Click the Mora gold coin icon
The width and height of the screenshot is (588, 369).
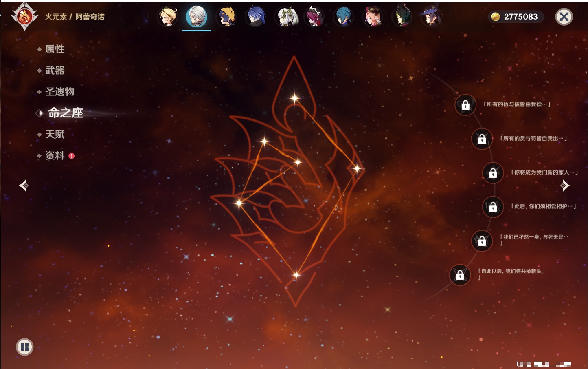pyautogui.click(x=496, y=17)
